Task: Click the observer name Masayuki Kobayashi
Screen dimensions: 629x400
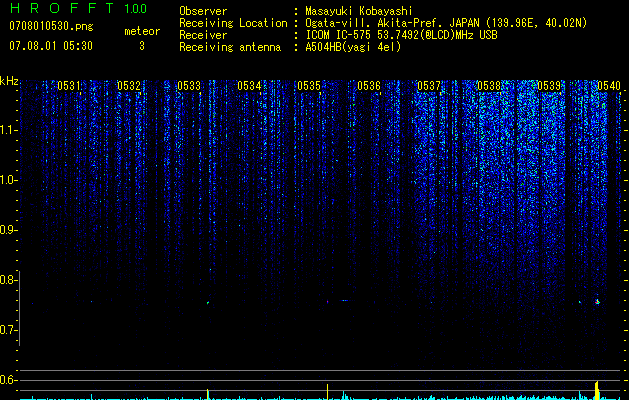Action: 359,11
